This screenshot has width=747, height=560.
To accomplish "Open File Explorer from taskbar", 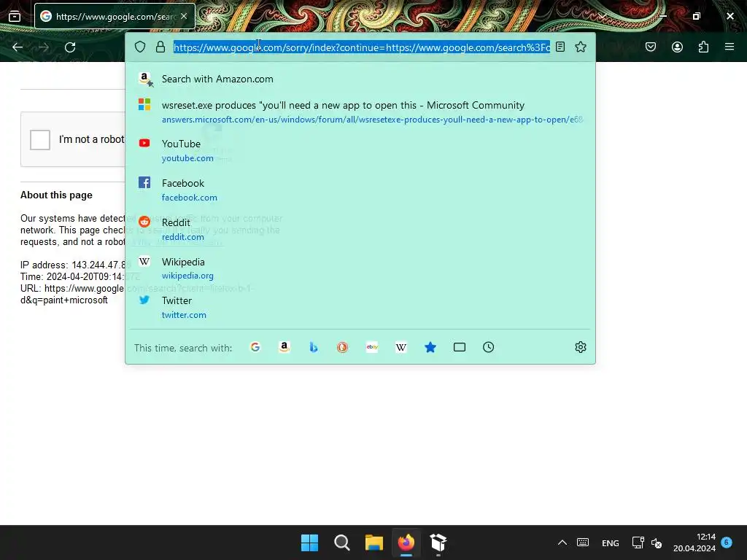I will tap(374, 542).
